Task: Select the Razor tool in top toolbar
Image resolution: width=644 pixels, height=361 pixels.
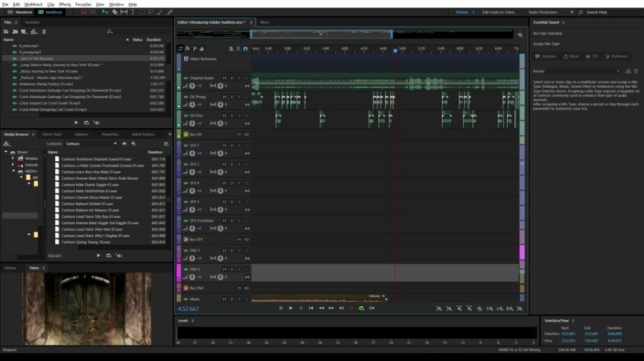Action: 115,12
